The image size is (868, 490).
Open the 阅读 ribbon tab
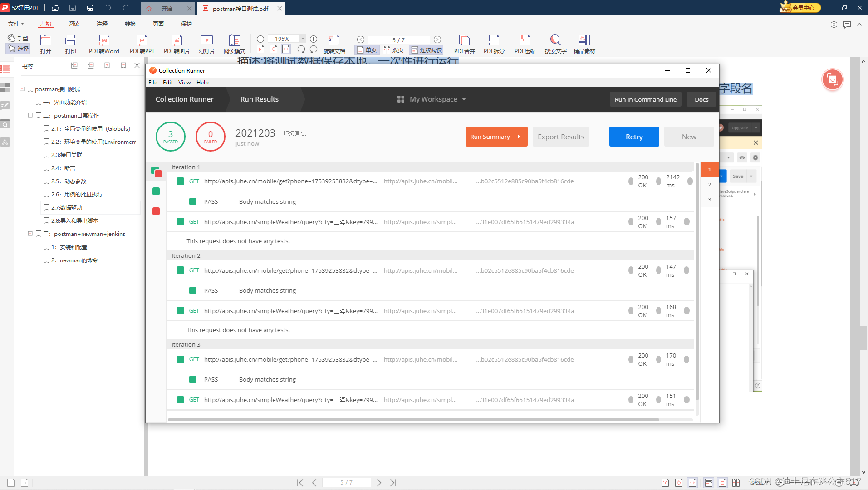[74, 24]
